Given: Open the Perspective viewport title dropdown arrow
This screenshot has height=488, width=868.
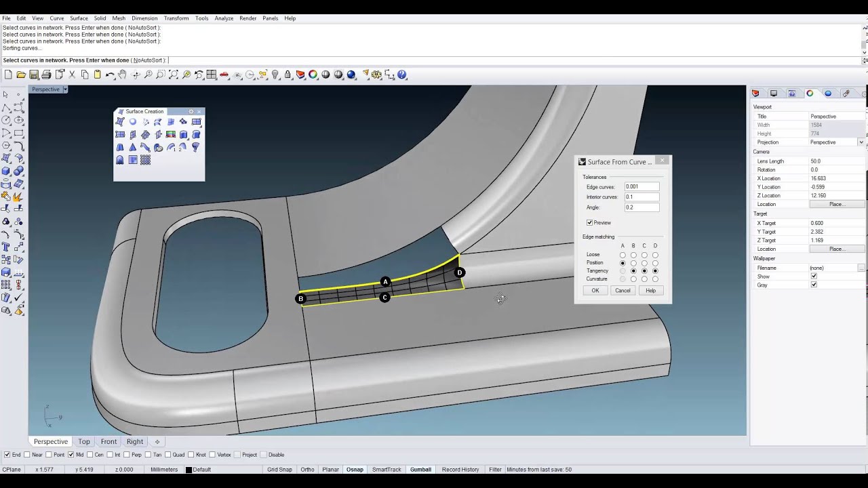Looking at the screenshot, I should point(65,89).
